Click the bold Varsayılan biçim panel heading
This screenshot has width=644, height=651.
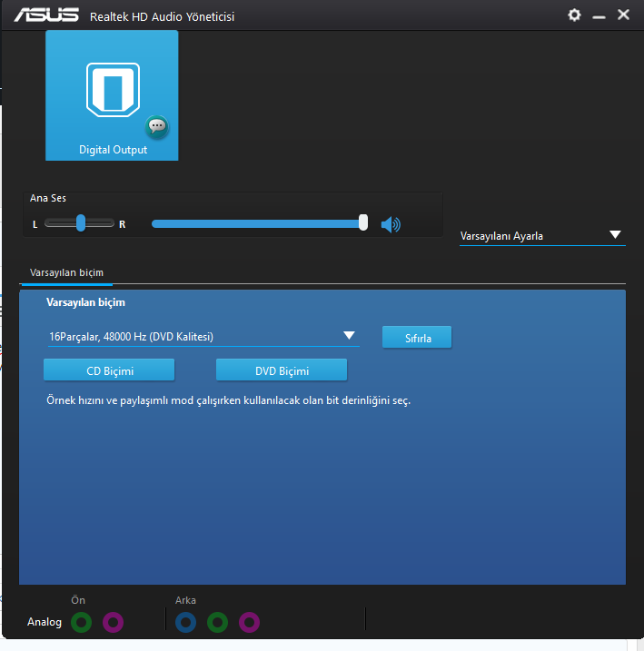coord(85,302)
